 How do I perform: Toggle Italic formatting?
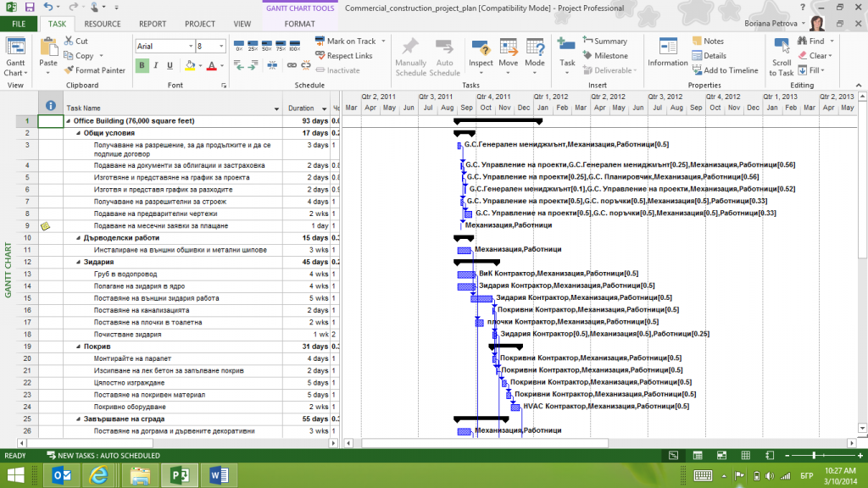point(156,65)
